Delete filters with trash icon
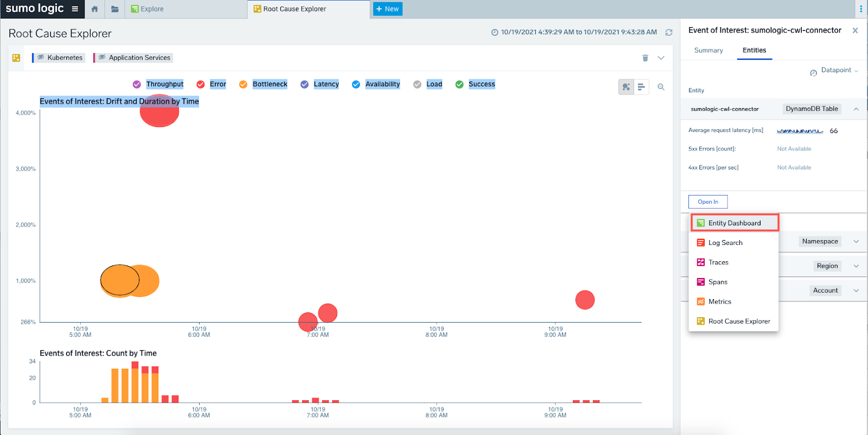 tap(645, 58)
